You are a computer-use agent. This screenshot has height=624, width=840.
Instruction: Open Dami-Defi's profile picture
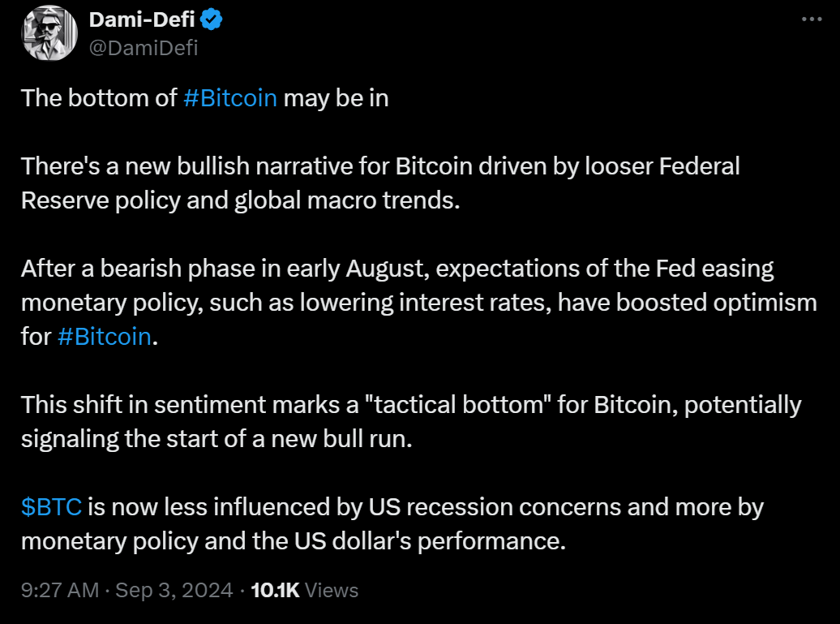(x=49, y=34)
